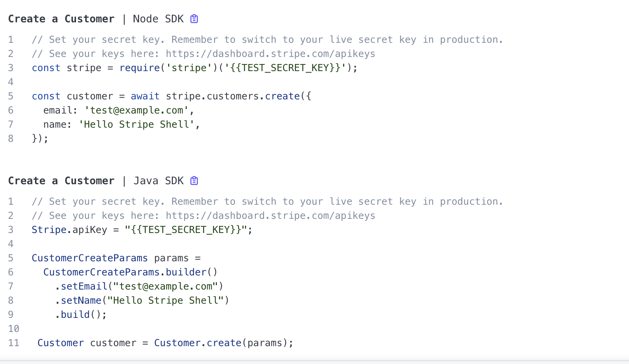
Task: Click the Stripe.apiKey assignment in Java
Action: (69, 230)
